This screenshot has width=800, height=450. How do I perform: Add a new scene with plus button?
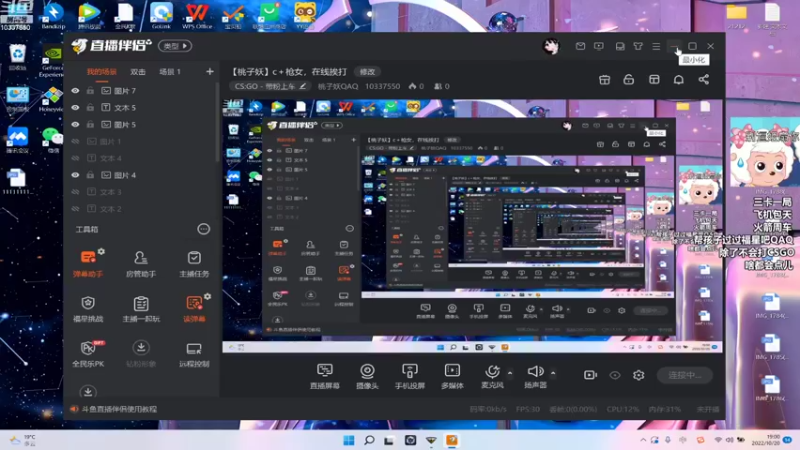pyautogui.click(x=210, y=71)
